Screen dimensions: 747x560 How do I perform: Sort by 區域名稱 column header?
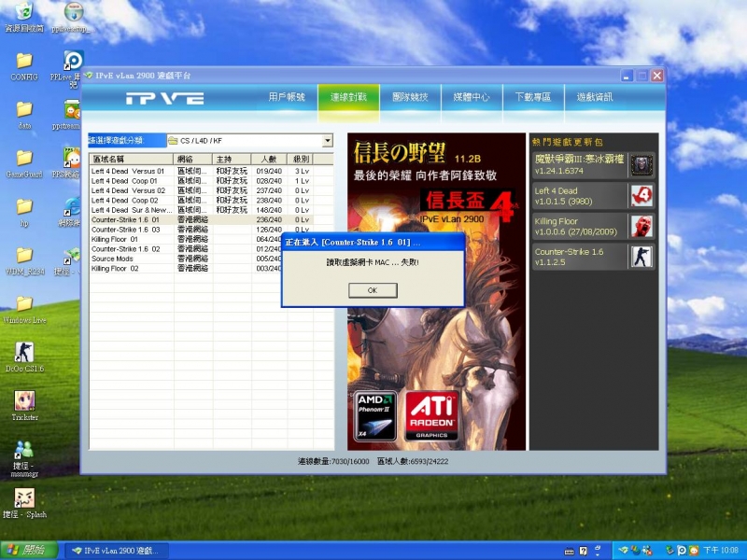(132, 159)
